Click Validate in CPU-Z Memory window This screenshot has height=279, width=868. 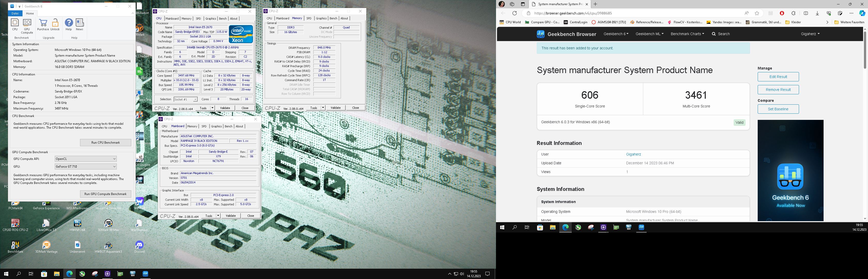pyautogui.click(x=335, y=108)
